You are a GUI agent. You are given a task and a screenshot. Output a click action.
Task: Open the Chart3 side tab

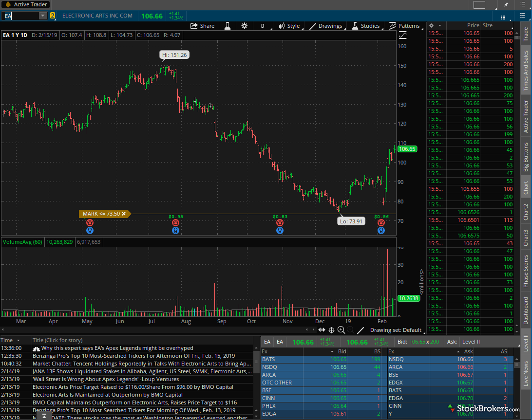(x=526, y=238)
